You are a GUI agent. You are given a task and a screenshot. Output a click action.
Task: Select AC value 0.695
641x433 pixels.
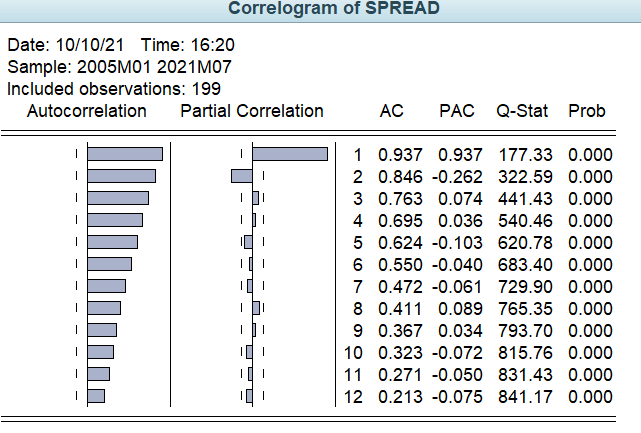[x=400, y=221]
